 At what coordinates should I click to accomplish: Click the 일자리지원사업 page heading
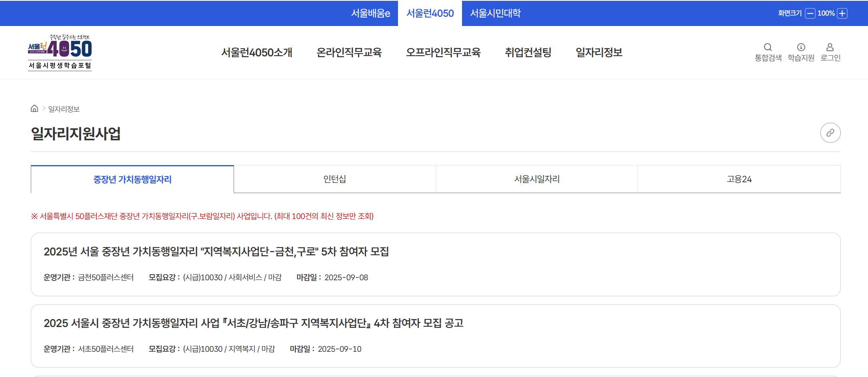[x=76, y=134]
